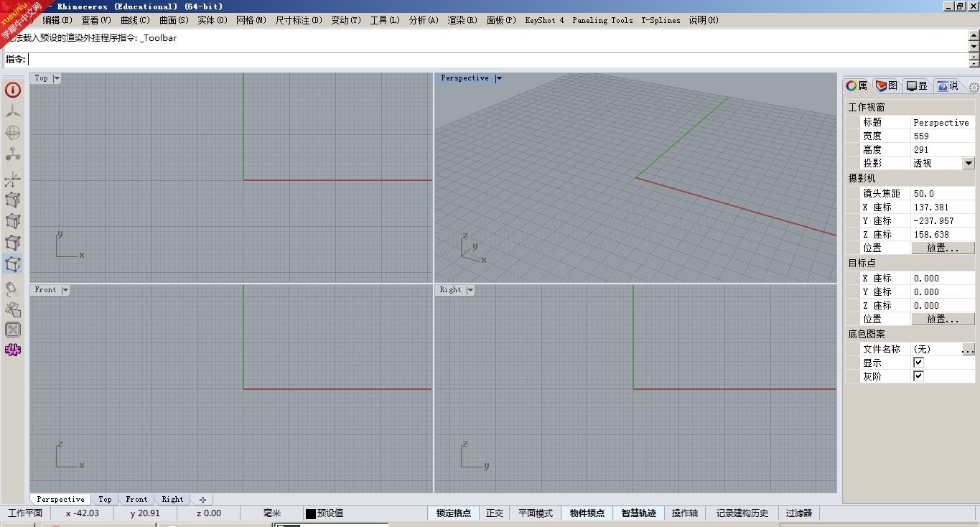Click the 标题 field showing Perspective
Viewport: 980px width, 527px height.
point(943,123)
